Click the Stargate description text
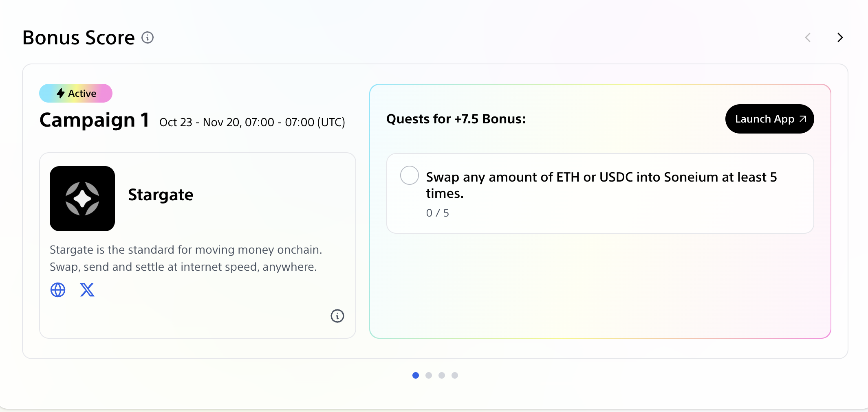Viewport: 868px width, 412px height. coord(186,258)
